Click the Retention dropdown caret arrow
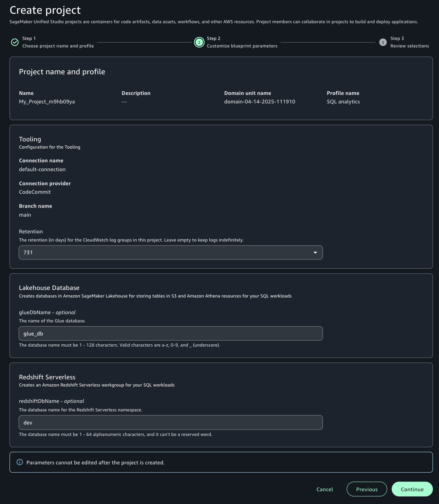Viewport: 439px width, 504px height. point(315,253)
